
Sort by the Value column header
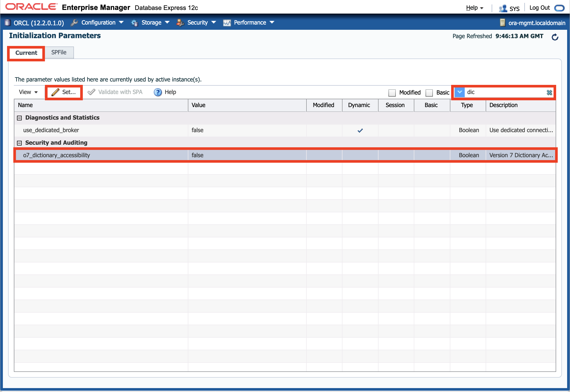click(x=247, y=105)
